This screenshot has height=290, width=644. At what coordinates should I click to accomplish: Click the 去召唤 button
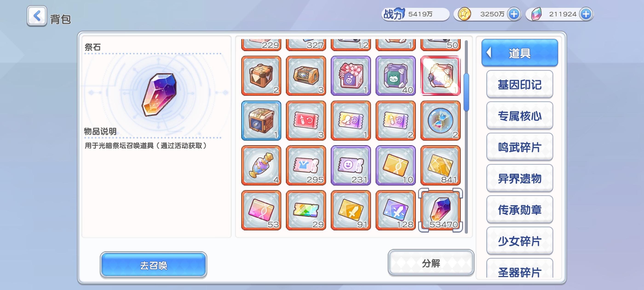click(153, 265)
